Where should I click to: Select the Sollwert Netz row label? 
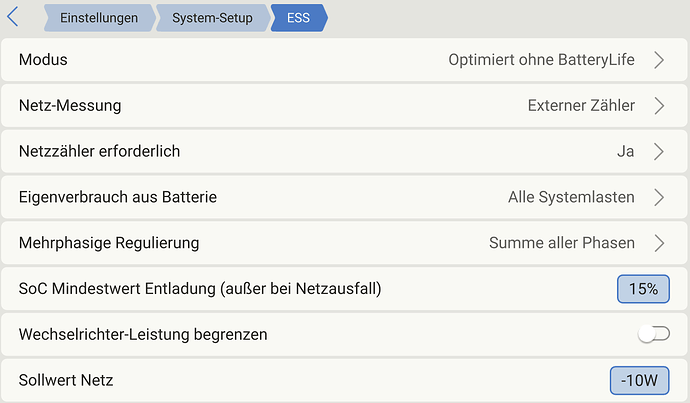66,380
